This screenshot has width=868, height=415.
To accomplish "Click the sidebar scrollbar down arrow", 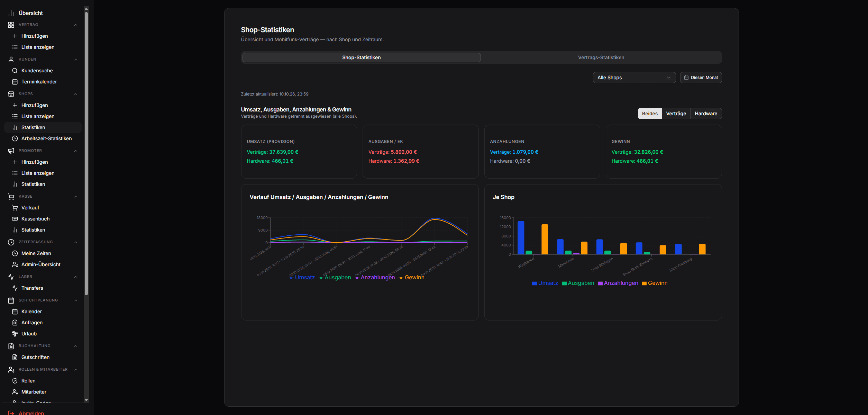I will (x=86, y=400).
